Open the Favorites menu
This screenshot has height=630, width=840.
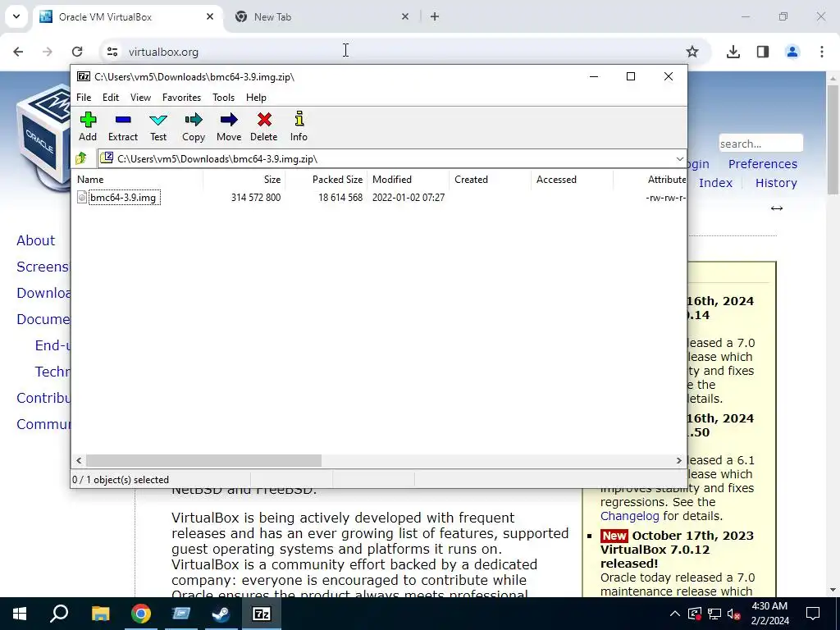[x=181, y=98]
